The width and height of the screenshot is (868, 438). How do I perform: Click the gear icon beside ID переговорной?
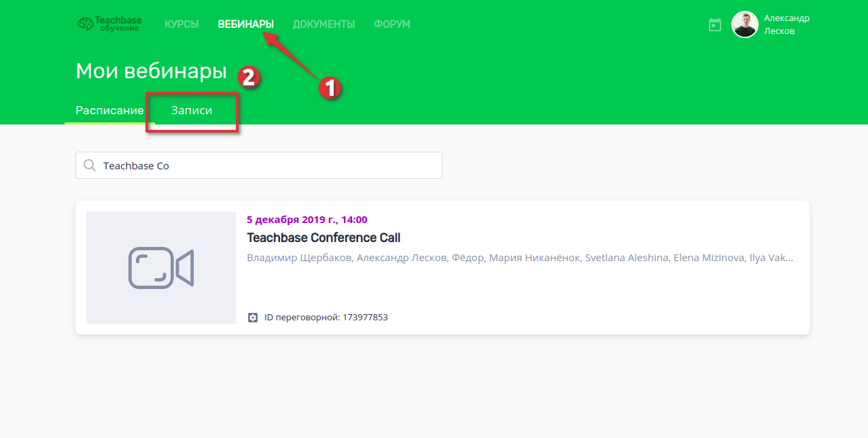(x=253, y=317)
